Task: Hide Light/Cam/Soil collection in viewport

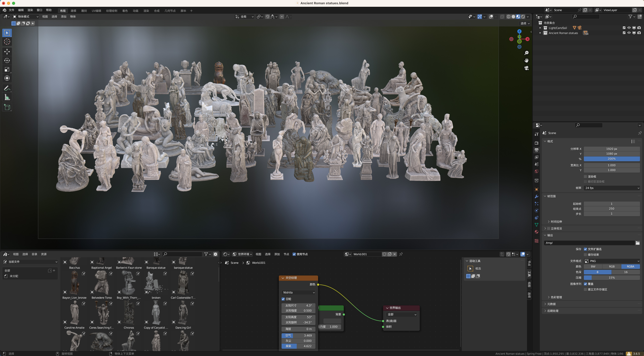Action: [x=629, y=28]
